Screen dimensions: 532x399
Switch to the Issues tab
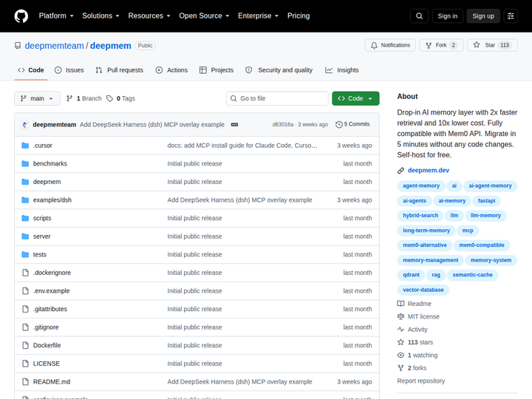pyautogui.click(x=69, y=70)
